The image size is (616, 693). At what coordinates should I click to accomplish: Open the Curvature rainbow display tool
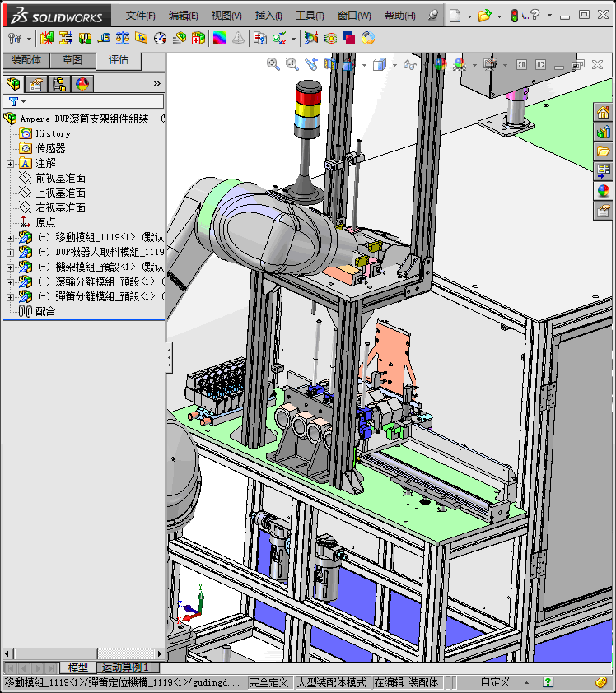pyautogui.click(x=220, y=39)
